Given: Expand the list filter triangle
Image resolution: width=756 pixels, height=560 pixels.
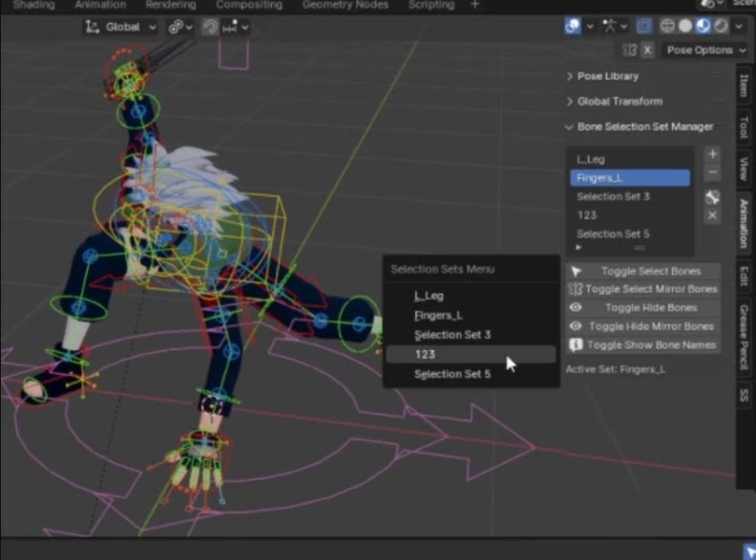Looking at the screenshot, I should [578, 248].
